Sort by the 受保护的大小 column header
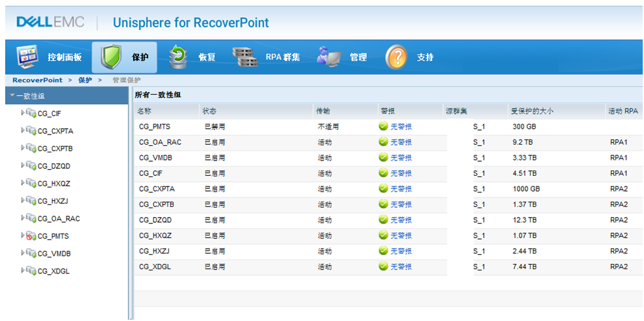Viewport: 644px width, 321px height. point(556,111)
